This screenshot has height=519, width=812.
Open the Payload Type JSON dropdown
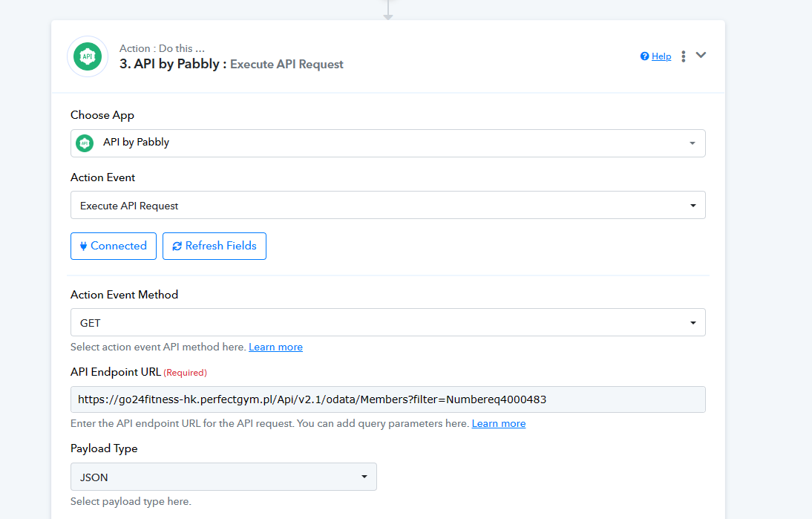click(223, 477)
